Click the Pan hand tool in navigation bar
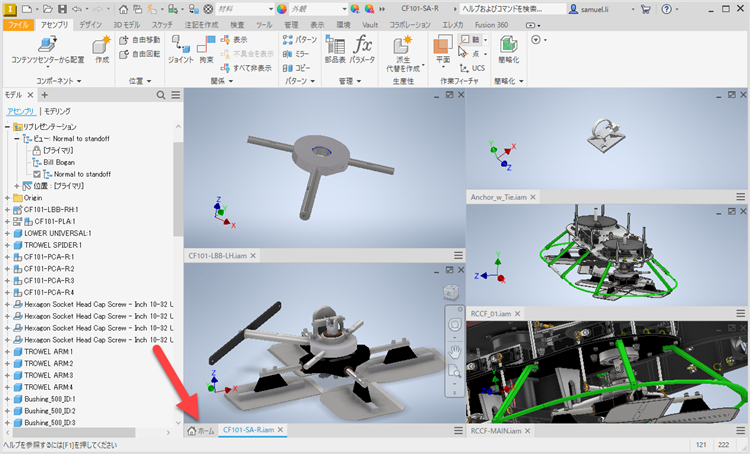 click(x=454, y=353)
